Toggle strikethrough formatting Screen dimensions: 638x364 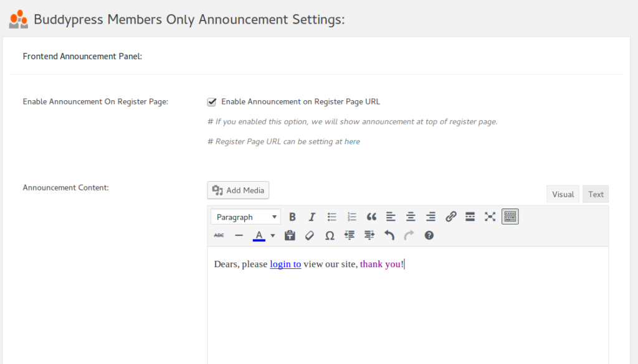coord(219,235)
